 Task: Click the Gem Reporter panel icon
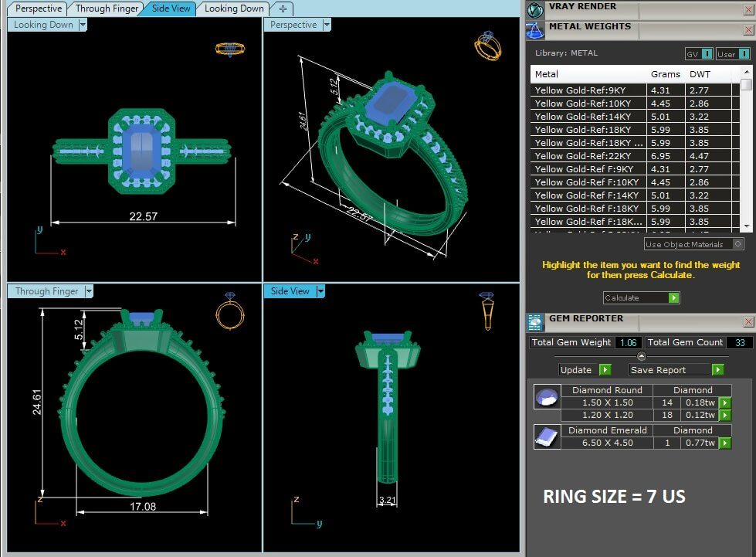click(x=534, y=321)
